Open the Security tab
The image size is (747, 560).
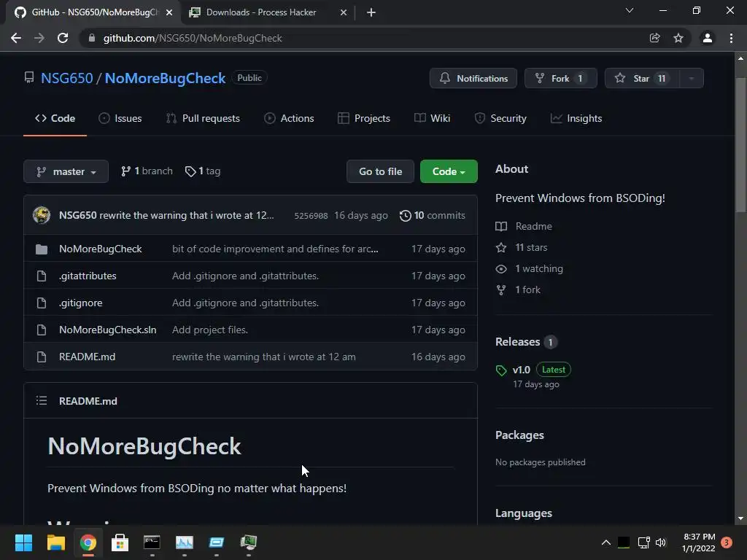500,118
